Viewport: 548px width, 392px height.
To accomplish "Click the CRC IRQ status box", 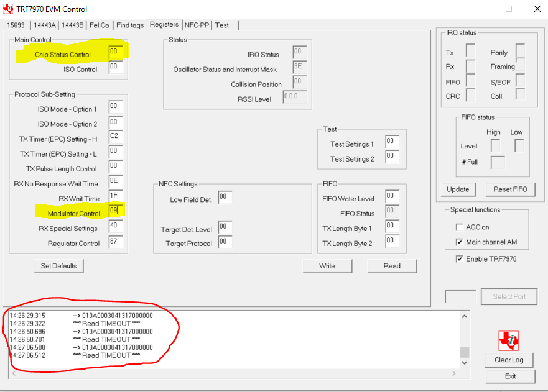I will pyautogui.click(x=470, y=94).
